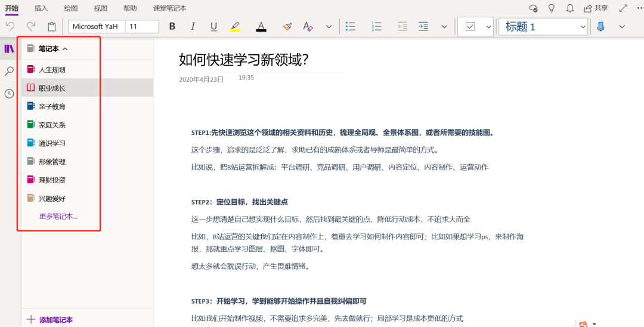Open the search magnifier in the sidebar
The height and width of the screenshot is (327, 644).
coord(9,72)
